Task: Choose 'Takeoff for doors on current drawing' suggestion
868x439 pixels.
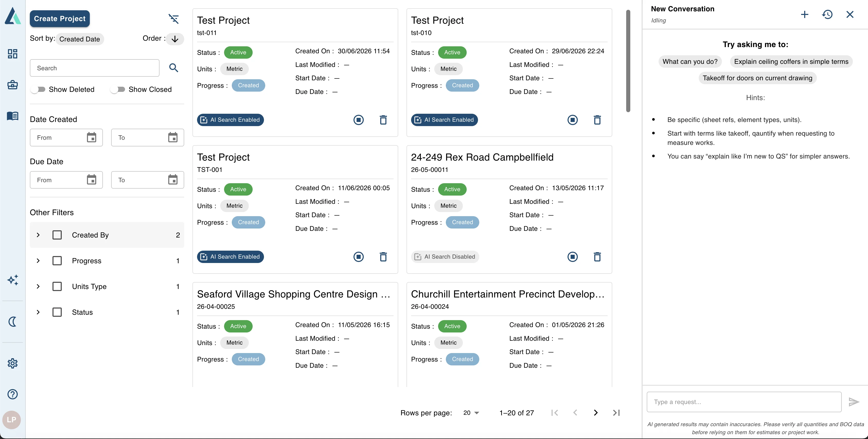Action: click(x=757, y=78)
